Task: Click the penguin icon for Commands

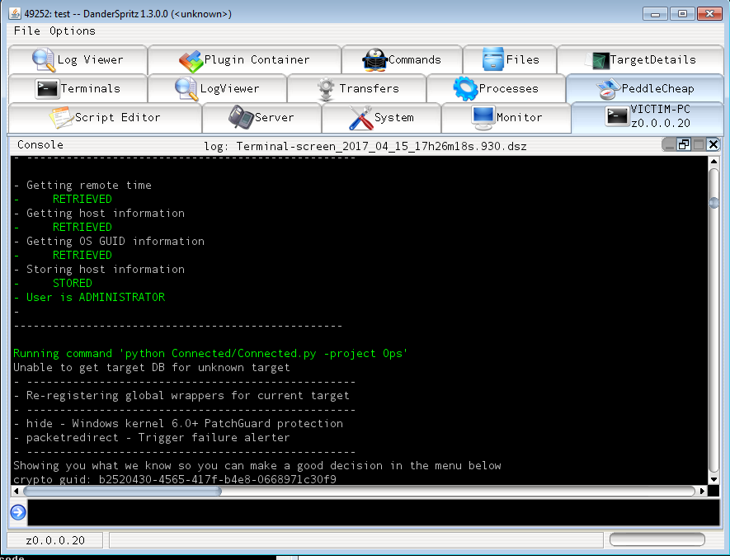Action: click(x=374, y=60)
